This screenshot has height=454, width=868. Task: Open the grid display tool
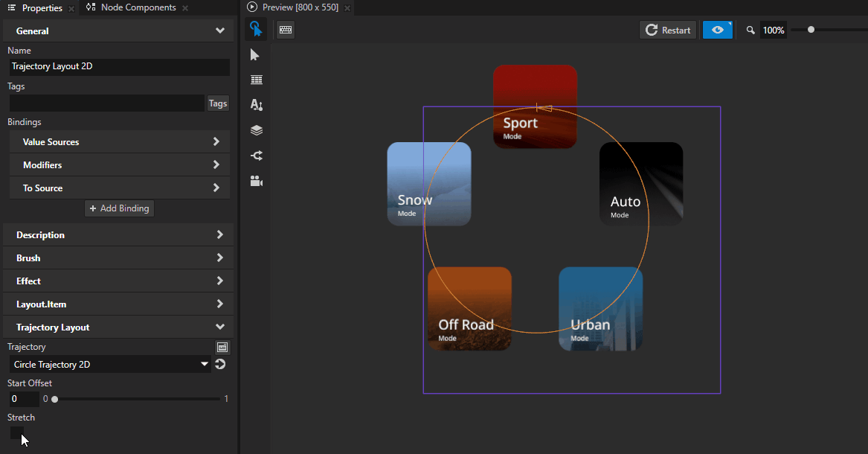point(257,80)
